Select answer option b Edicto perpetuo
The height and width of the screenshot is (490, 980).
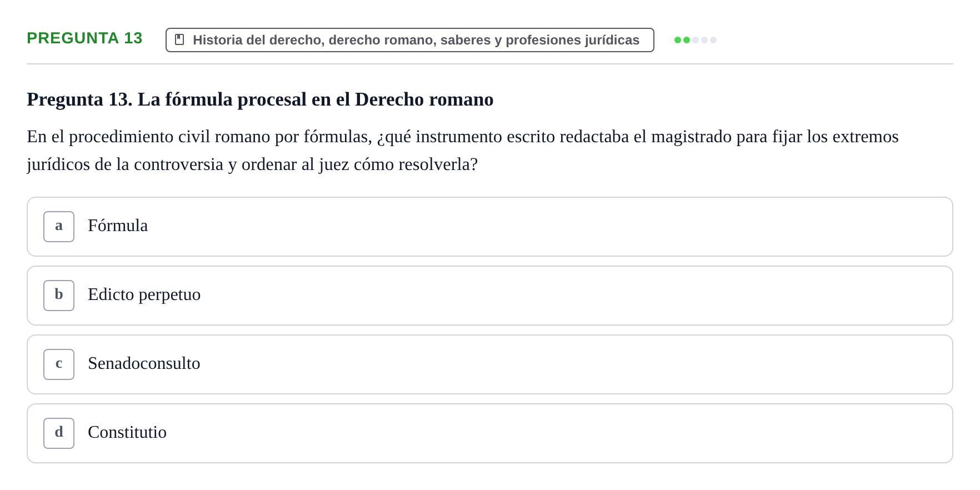pos(489,296)
